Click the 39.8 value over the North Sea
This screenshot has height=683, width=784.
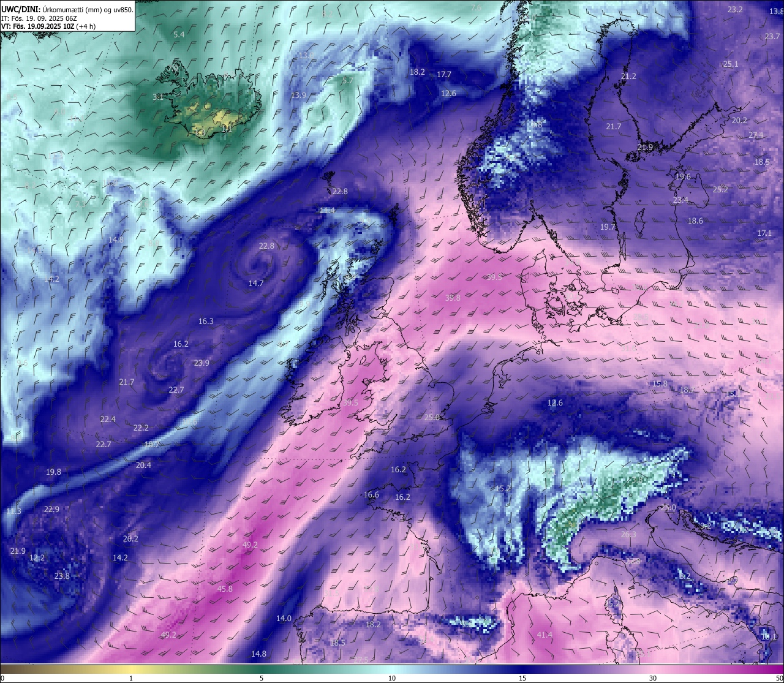[453, 298]
